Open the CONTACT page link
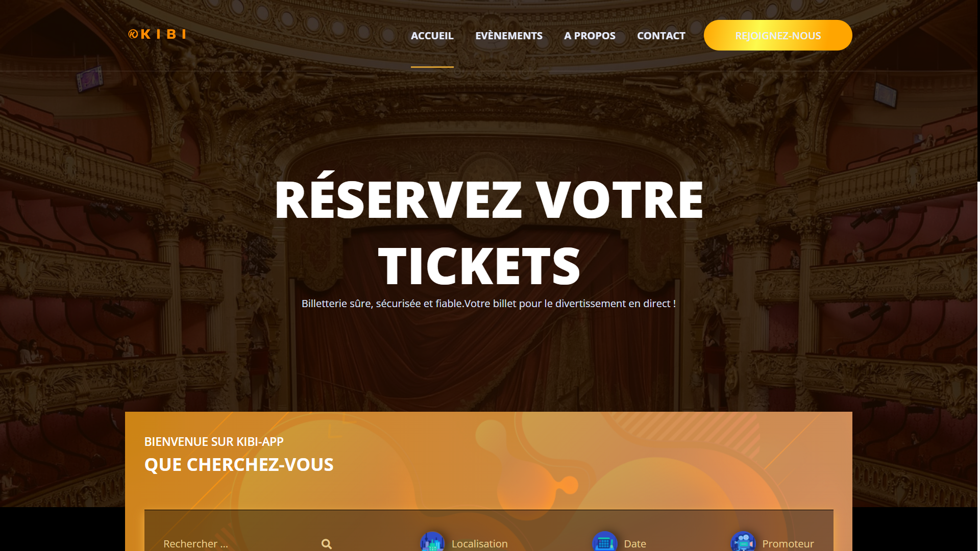The image size is (980, 551). pyautogui.click(x=661, y=36)
